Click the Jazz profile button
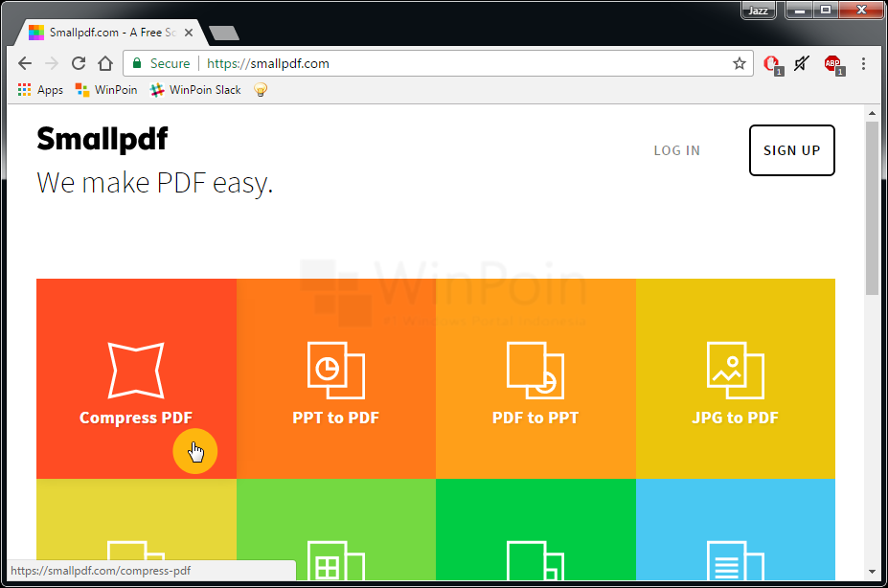The height and width of the screenshot is (588, 888). pyautogui.click(x=758, y=11)
